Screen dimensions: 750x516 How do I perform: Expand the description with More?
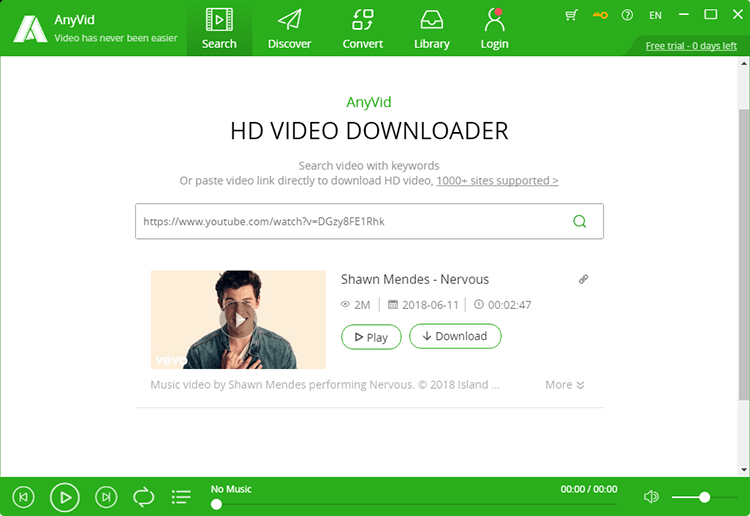(565, 385)
